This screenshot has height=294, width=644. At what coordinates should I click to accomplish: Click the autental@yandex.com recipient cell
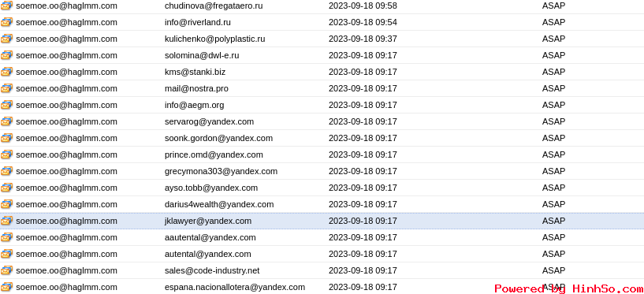(208, 254)
